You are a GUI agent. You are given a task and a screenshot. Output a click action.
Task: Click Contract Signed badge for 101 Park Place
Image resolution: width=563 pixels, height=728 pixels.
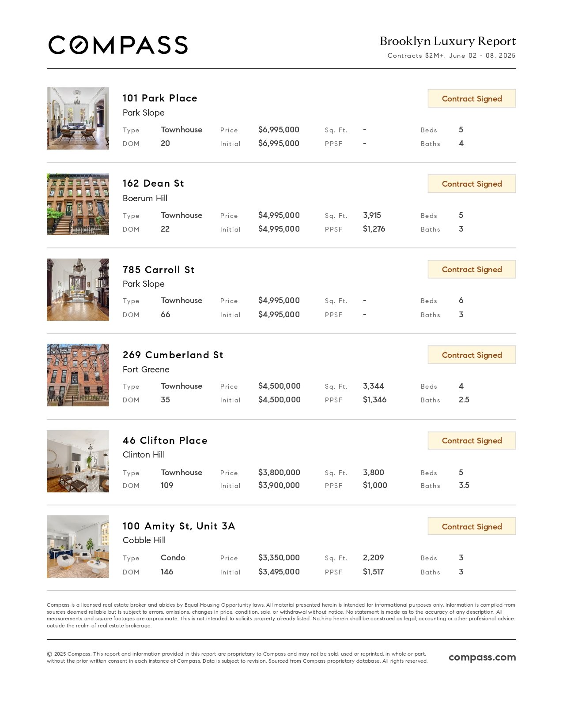(x=472, y=98)
